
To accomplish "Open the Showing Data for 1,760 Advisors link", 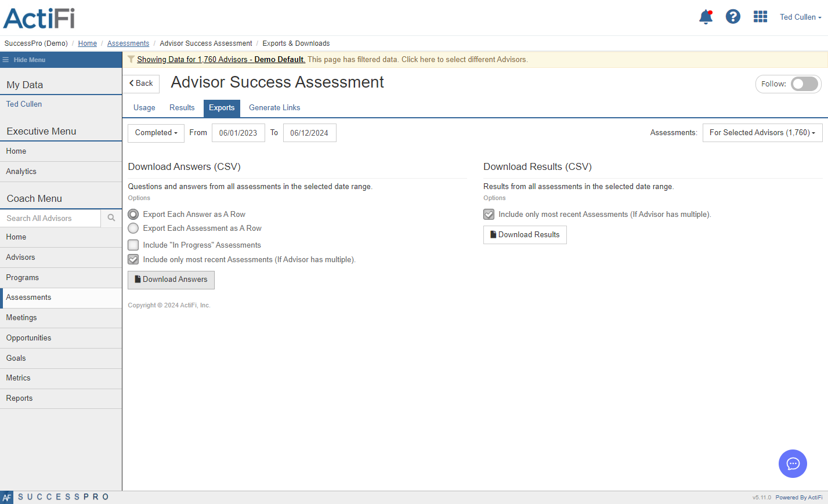I will (x=221, y=59).
